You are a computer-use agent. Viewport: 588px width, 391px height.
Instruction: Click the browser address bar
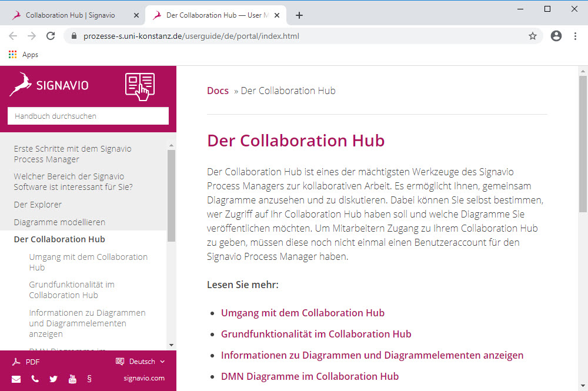303,36
